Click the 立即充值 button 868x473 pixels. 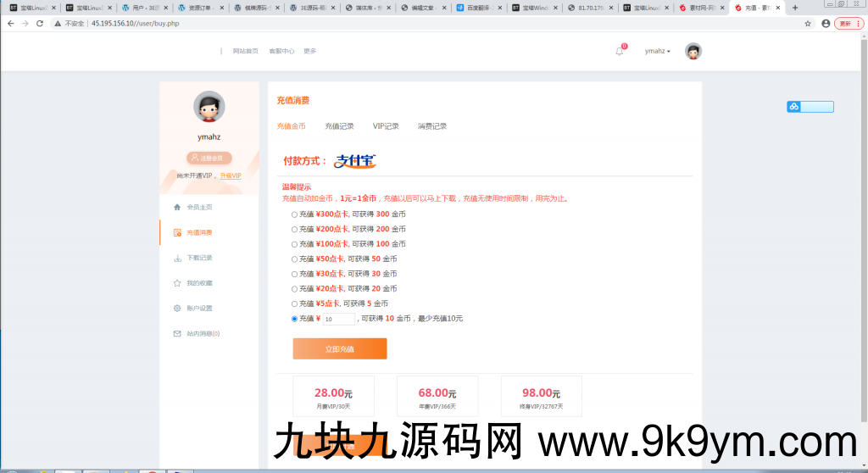pyautogui.click(x=340, y=349)
